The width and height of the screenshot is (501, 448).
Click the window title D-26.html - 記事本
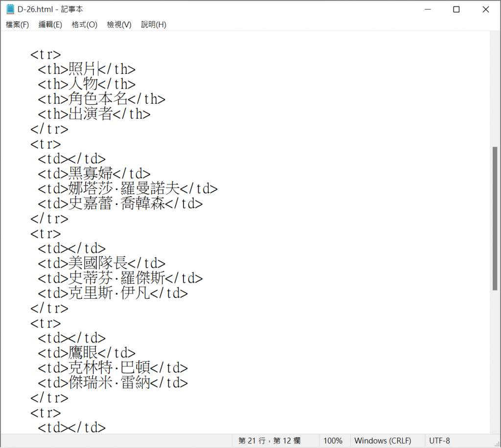(50, 9)
